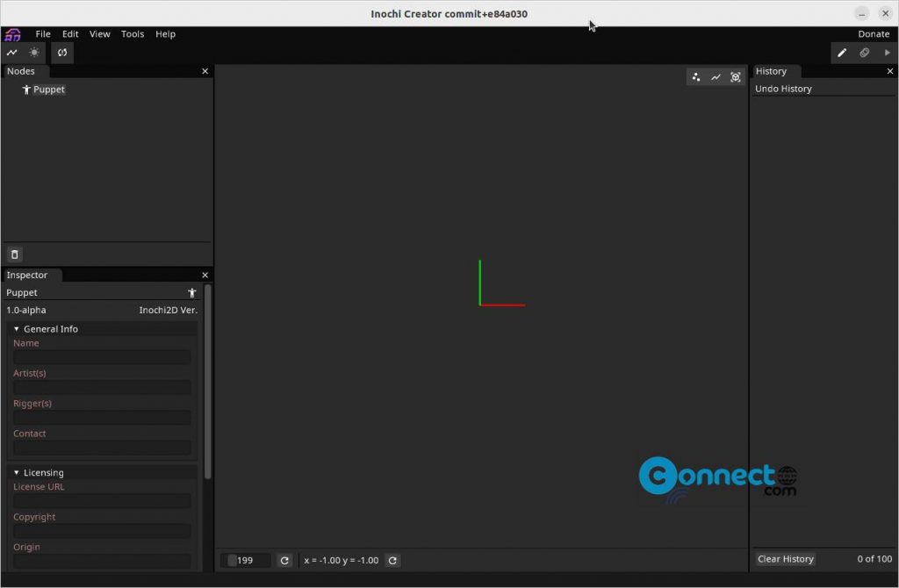Click the Donate link
The width and height of the screenshot is (899, 588).
[x=874, y=33]
